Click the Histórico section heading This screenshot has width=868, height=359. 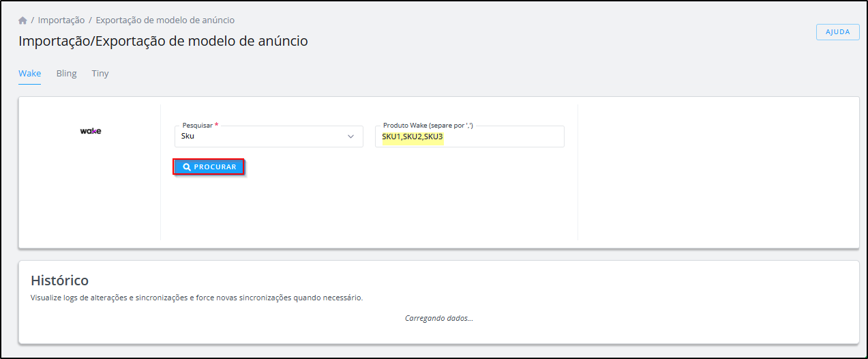pyautogui.click(x=60, y=281)
